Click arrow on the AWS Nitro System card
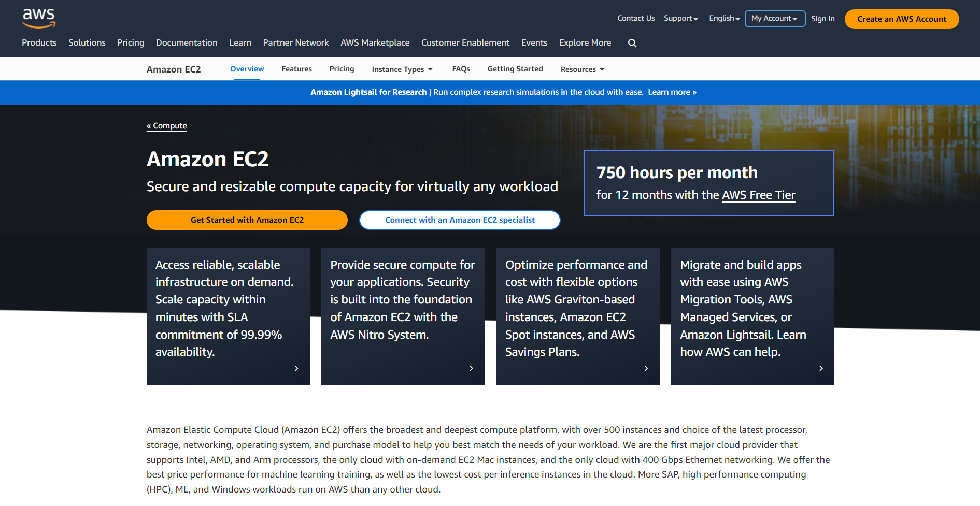This screenshot has height=506, width=980. pos(471,368)
